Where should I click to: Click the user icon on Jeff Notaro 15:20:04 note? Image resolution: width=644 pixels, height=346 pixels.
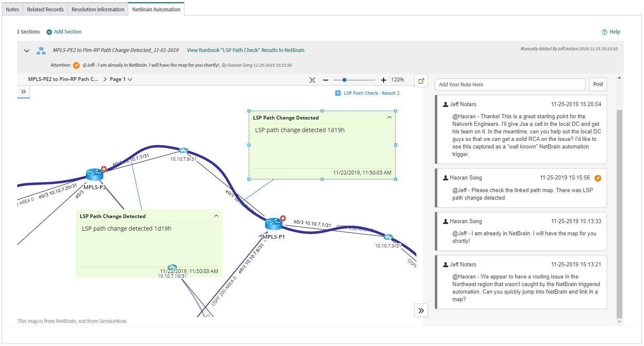446,104
